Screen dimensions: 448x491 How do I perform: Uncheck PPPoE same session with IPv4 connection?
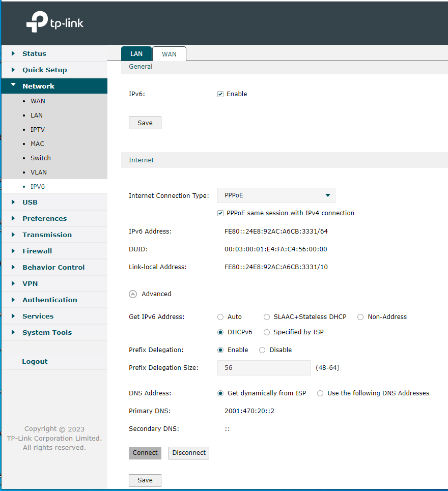click(220, 213)
